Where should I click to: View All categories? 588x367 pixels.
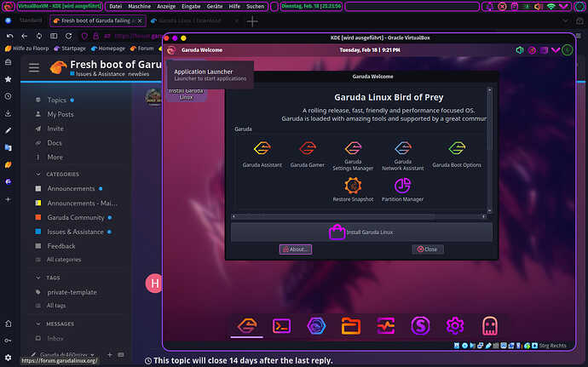63,260
